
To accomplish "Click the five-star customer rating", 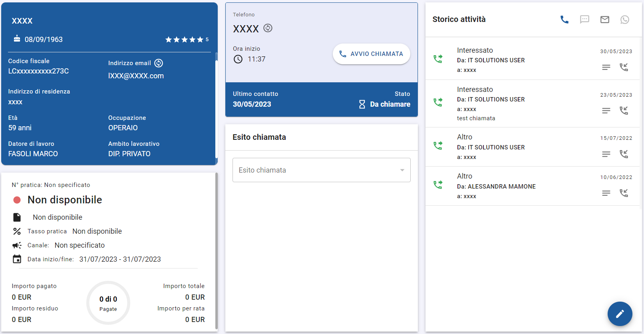I will coord(185,40).
